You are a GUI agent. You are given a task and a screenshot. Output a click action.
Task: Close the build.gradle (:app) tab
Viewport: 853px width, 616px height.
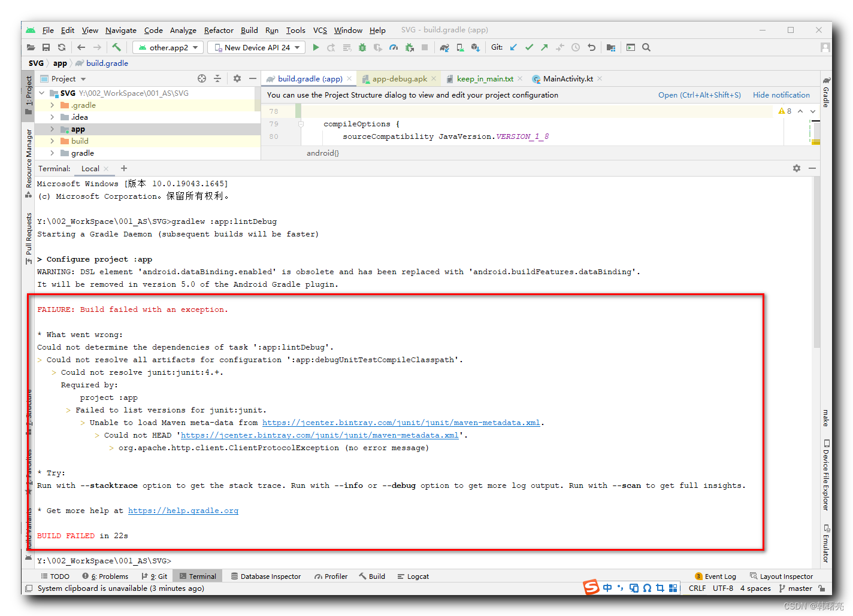pos(349,78)
